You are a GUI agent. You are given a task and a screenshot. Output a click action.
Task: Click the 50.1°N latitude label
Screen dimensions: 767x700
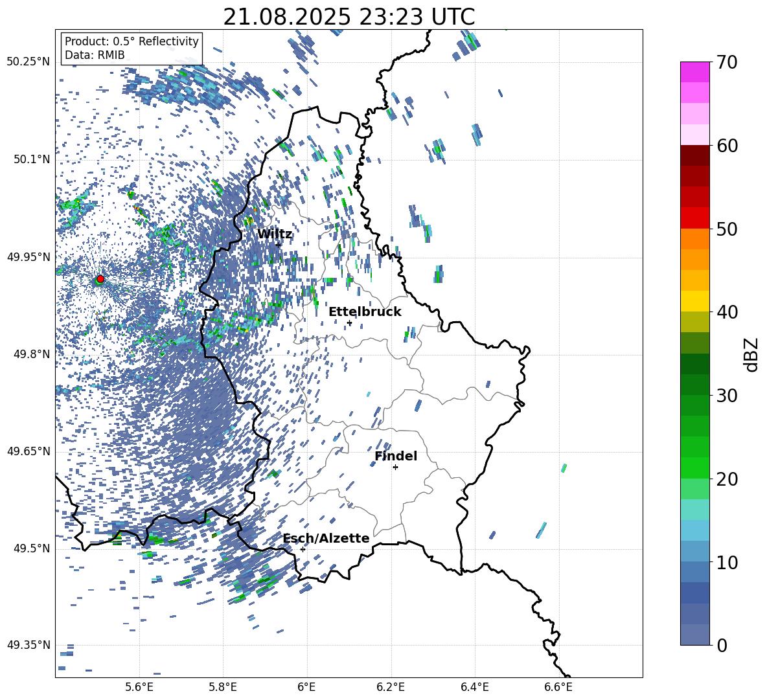point(32,159)
